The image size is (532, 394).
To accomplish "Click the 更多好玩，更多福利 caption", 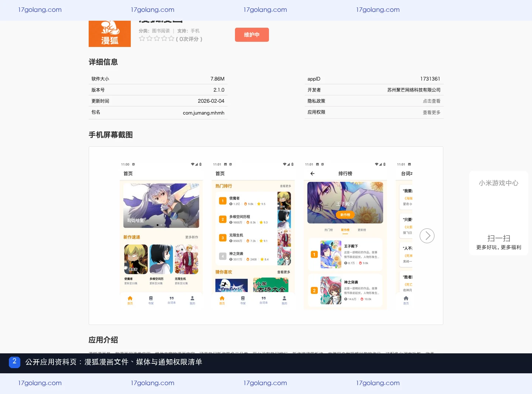I will coord(499,247).
